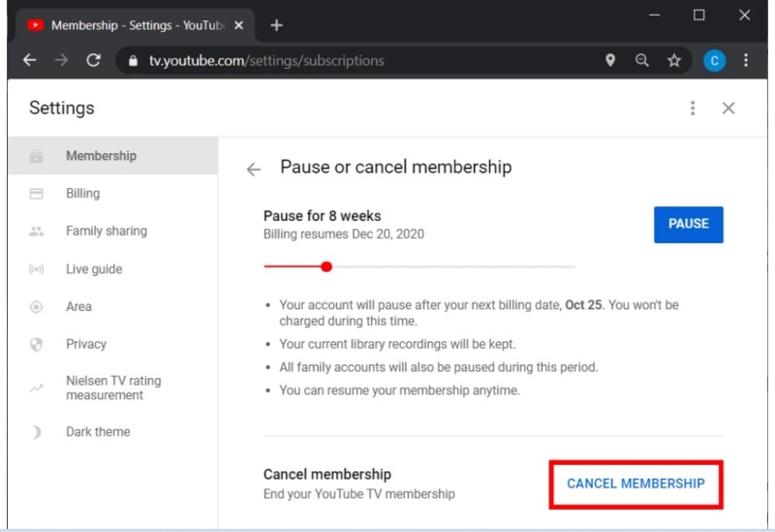Image resolution: width=775 pixels, height=532 pixels.
Task: Open Privacy settings
Action: coord(113,344)
